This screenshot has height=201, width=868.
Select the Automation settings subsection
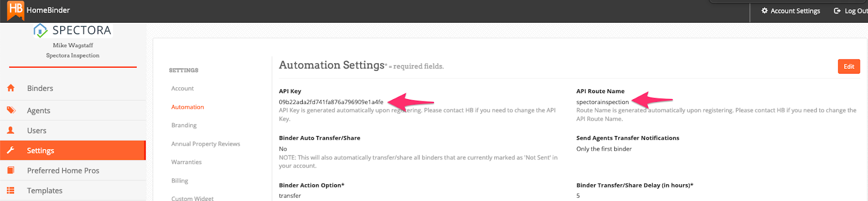[188, 107]
